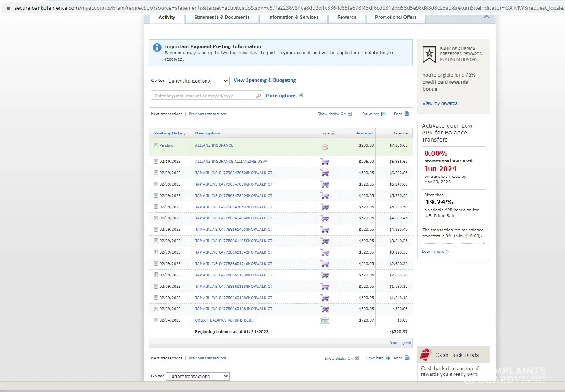Screen dimensions: 565x392
Task: Click the search magnifier icon in the keyword field
Action: [x=258, y=96]
